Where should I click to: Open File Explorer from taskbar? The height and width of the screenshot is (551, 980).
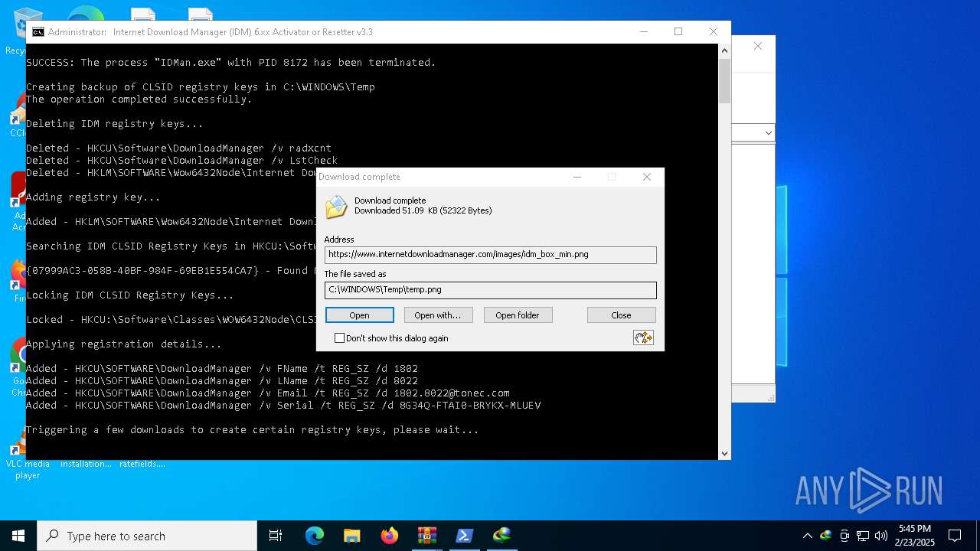[x=351, y=536]
